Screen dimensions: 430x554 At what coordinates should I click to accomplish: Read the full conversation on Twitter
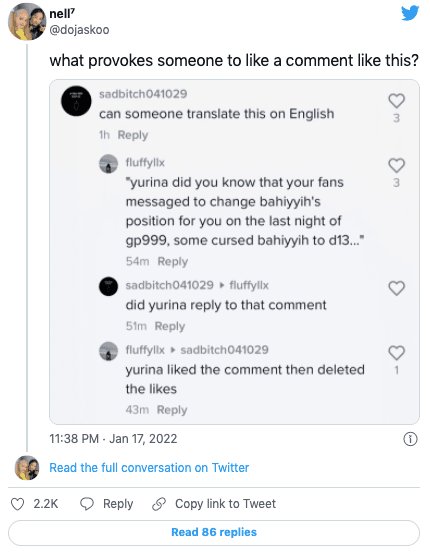(x=149, y=468)
